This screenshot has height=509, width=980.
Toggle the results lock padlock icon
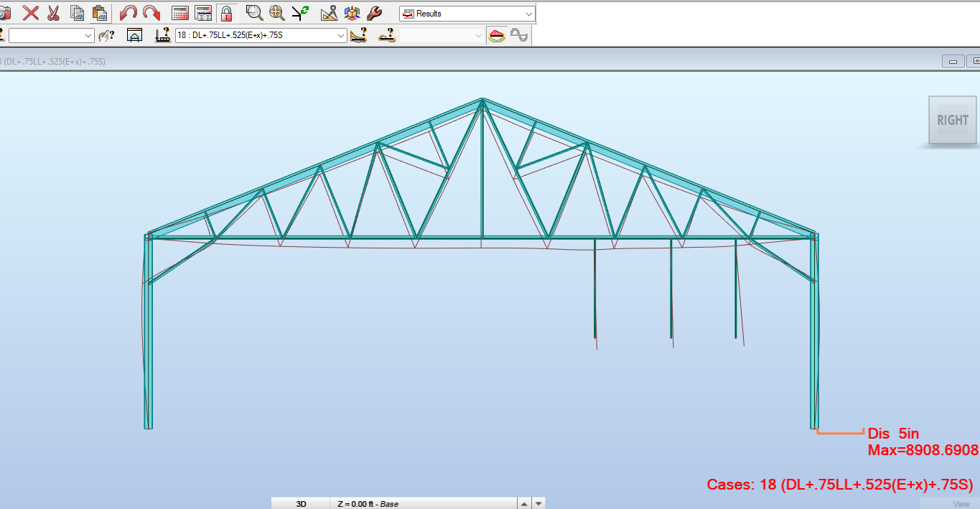point(226,13)
